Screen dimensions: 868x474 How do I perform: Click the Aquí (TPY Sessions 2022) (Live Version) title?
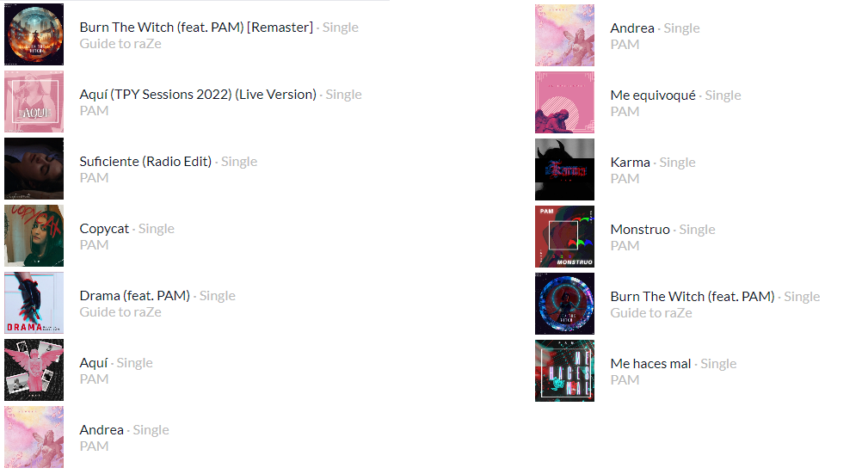(198, 94)
